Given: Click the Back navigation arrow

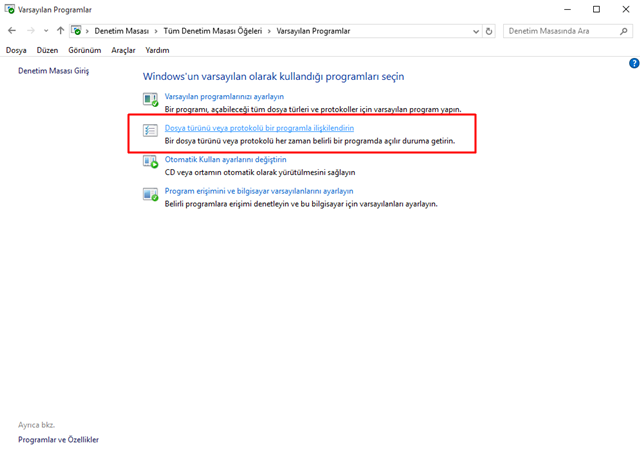Looking at the screenshot, I should coord(12,31).
